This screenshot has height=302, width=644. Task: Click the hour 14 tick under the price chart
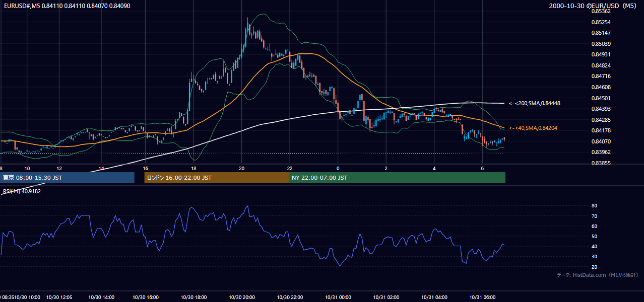point(101,168)
